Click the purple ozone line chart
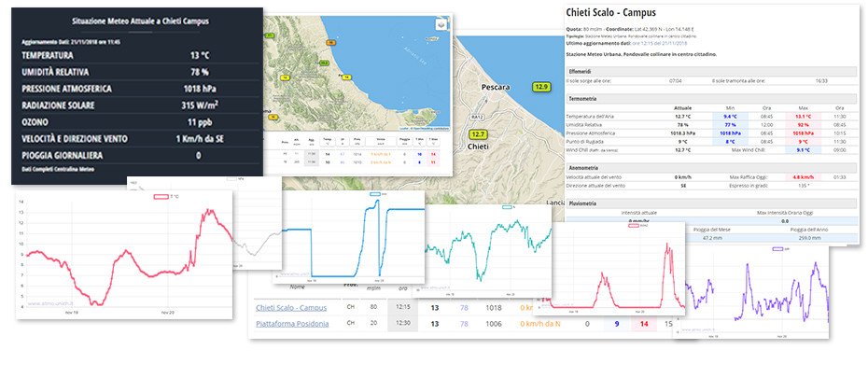 (x=756, y=289)
